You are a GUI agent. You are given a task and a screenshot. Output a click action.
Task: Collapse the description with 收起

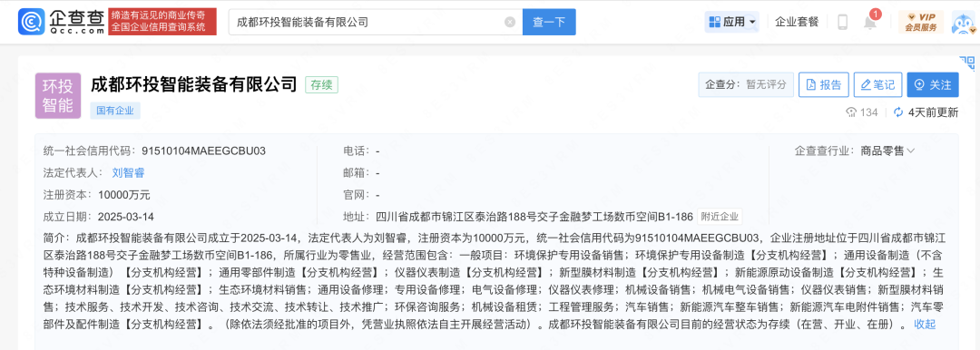(x=925, y=325)
